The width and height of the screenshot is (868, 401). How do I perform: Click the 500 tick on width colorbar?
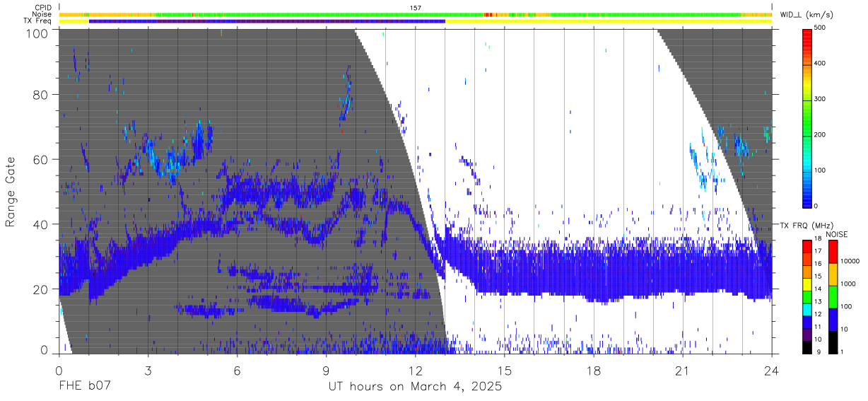[820, 28]
